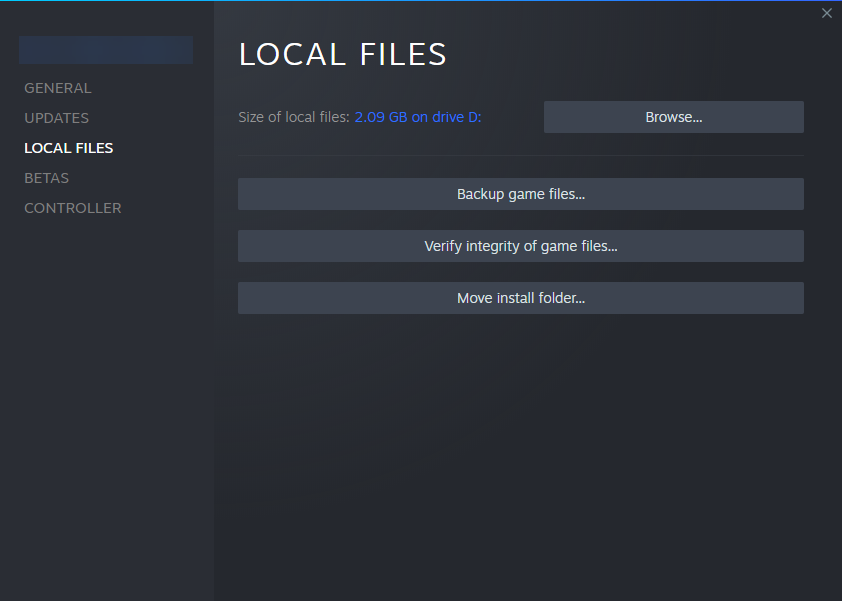Select Local Files in the sidebar

coord(68,148)
